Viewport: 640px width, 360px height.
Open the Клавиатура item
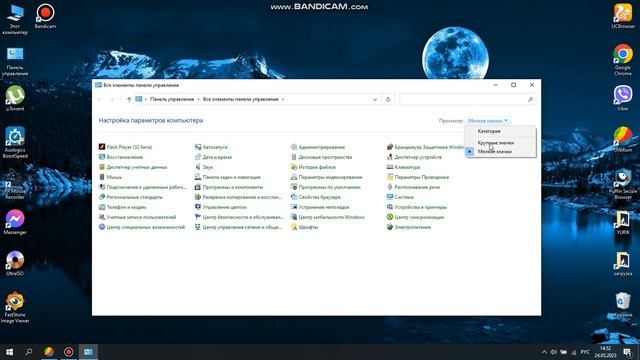[403, 167]
